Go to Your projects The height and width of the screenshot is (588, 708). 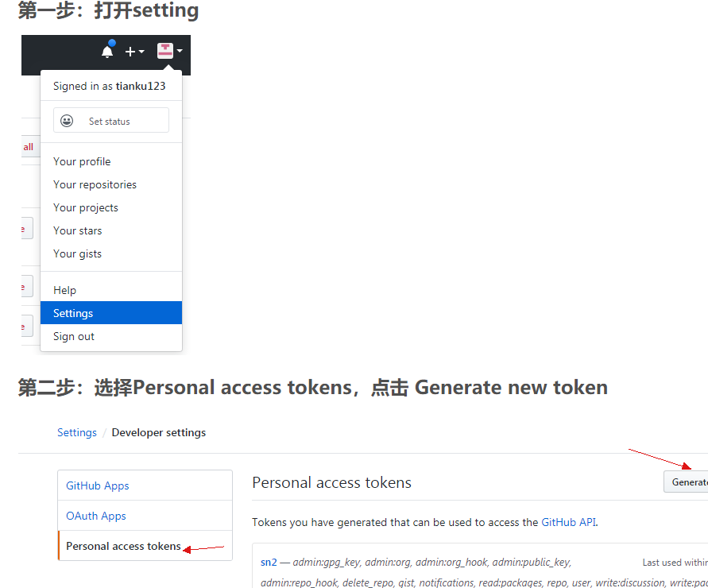(86, 207)
